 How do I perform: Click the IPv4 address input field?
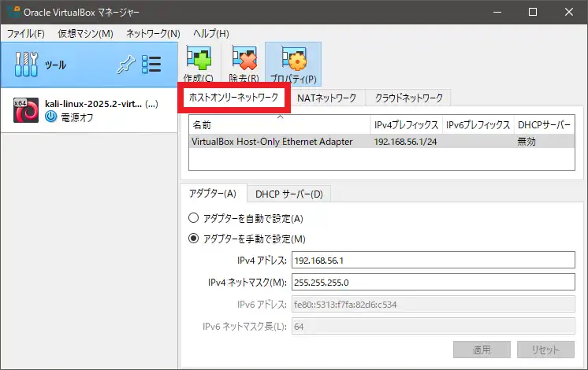click(x=434, y=260)
